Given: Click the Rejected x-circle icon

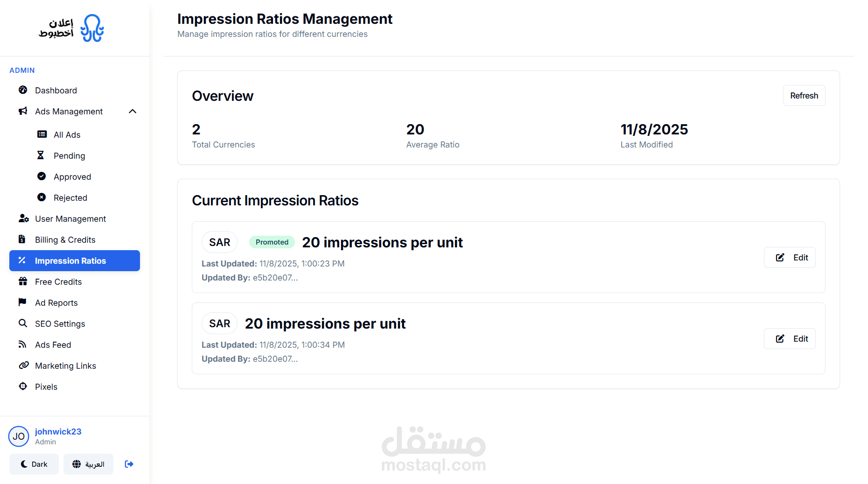Looking at the screenshot, I should (42, 197).
